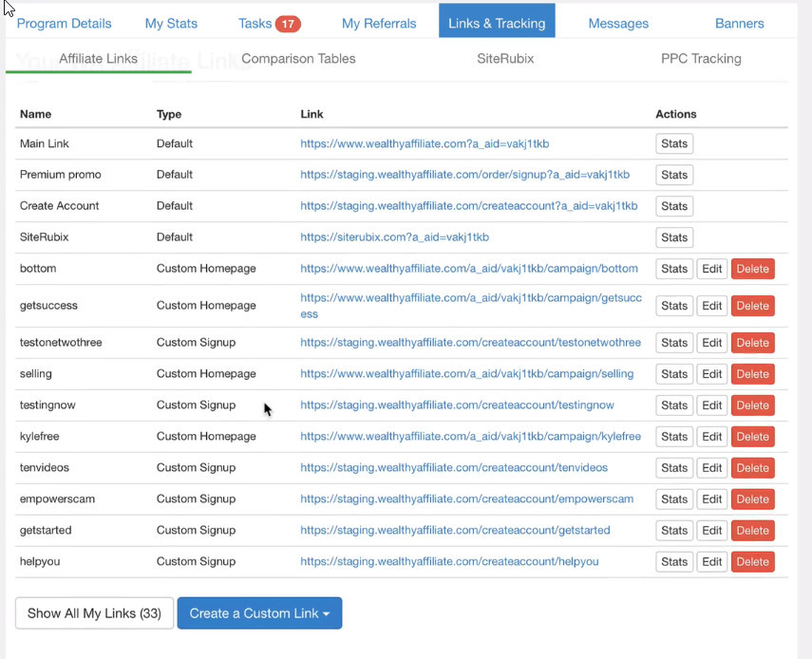Delete the selling link

753,374
